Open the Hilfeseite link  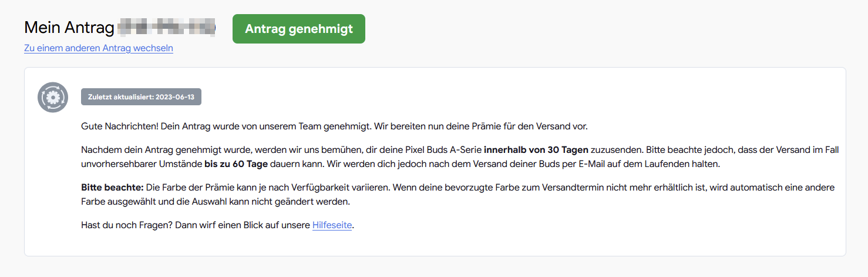[332, 225]
